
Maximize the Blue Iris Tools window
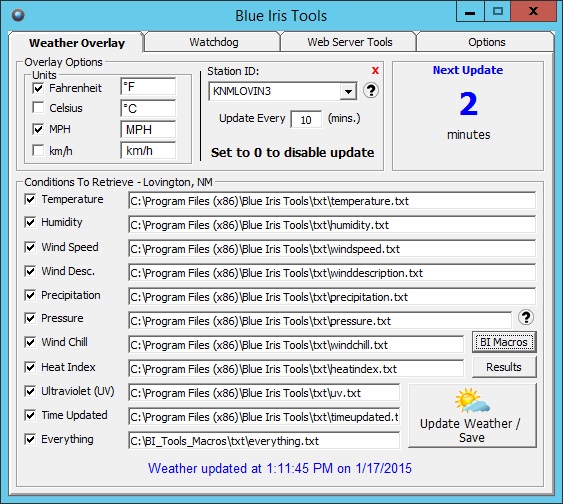498,12
